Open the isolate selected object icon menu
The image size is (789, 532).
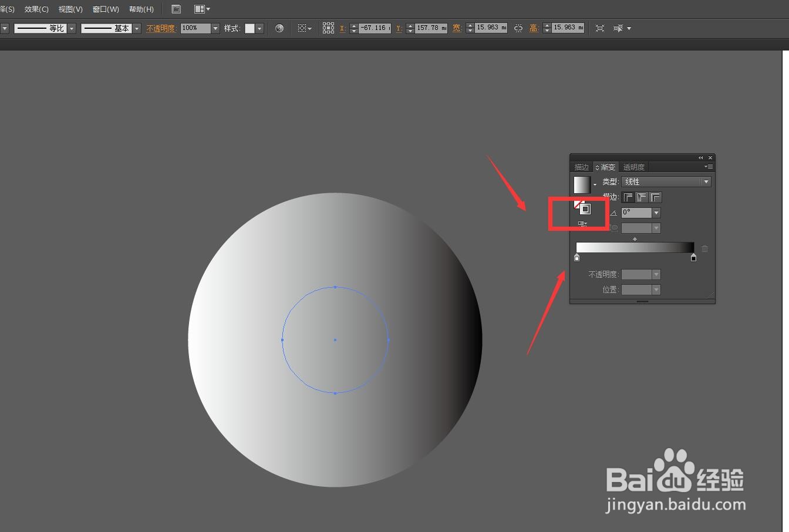(x=622, y=28)
